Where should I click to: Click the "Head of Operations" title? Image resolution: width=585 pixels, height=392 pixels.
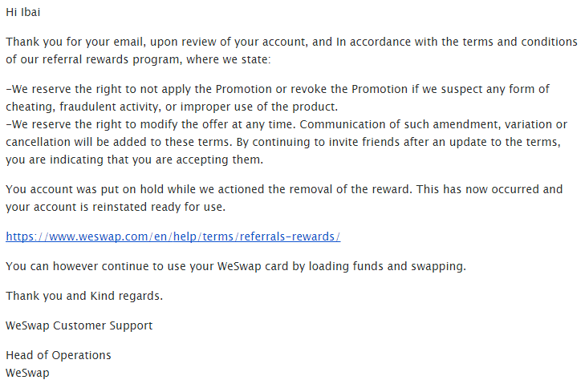pyautogui.click(x=59, y=355)
